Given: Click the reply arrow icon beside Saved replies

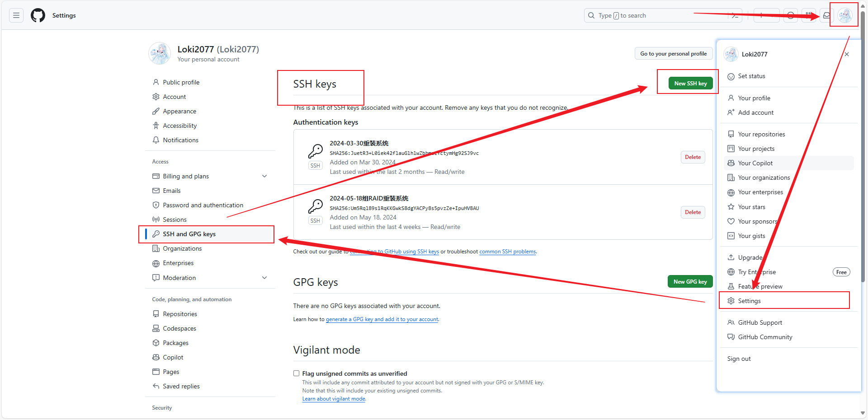Looking at the screenshot, I should 156,386.
